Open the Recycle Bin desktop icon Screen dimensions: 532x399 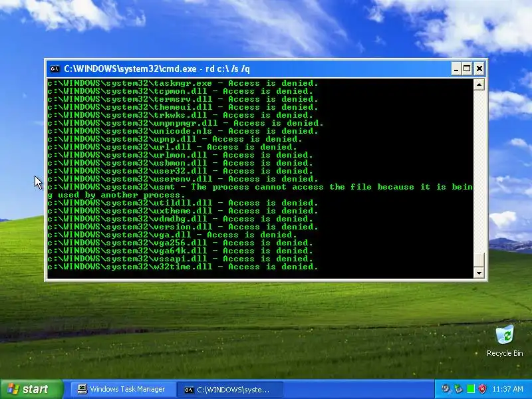[505, 340]
